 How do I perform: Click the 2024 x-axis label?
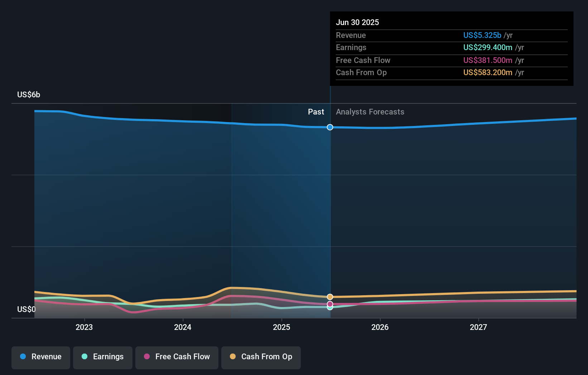click(x=183, y=327)
